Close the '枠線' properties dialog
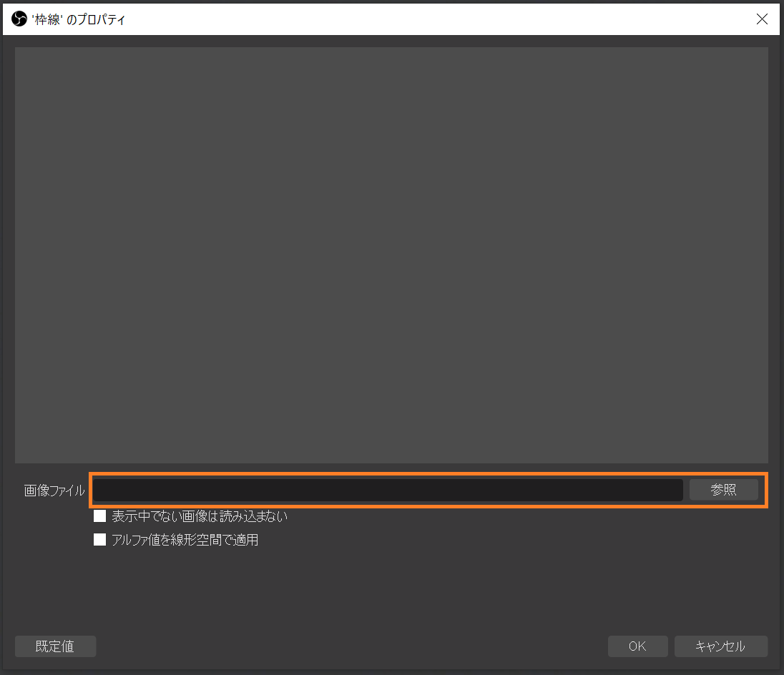This screenshot has height=675, width=784. [x=762, y=19]
